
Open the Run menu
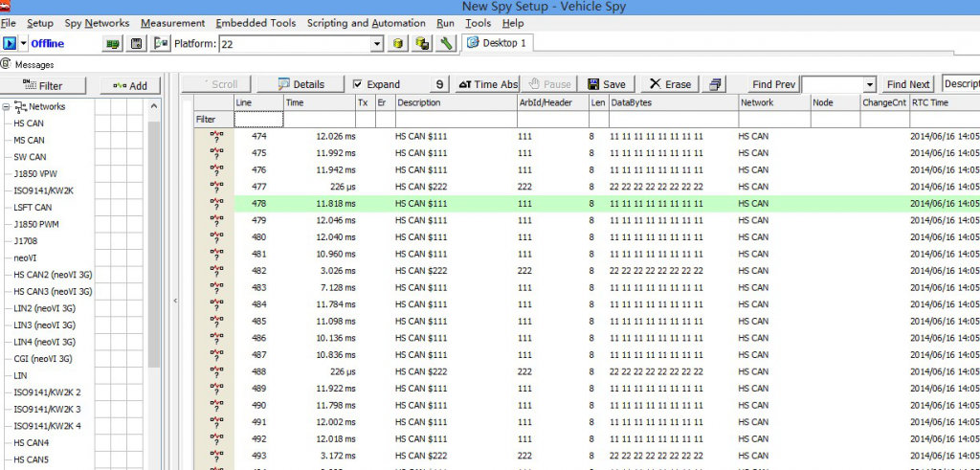point(446,23)
